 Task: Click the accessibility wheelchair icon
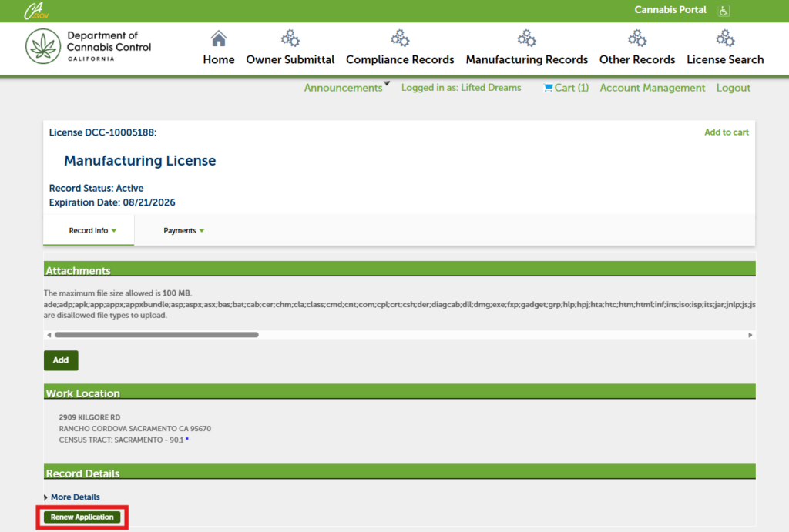724,11
